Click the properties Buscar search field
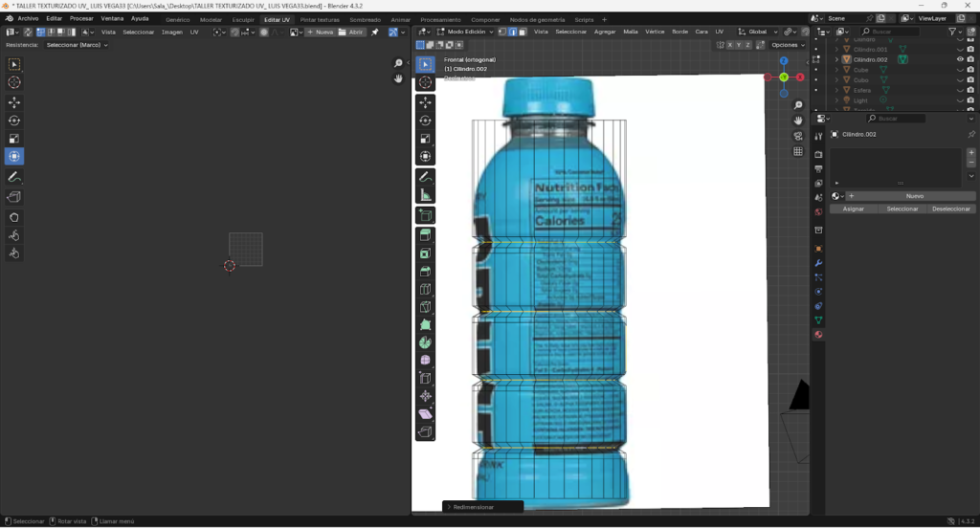The width and height of the screenshot is (980, 528). pos(897,118)
